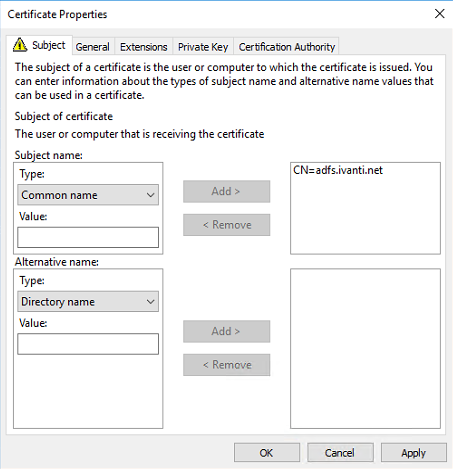Apply the certificate property changes
The height and width of the screenshot is (469, 453).
tap(414, 452)
